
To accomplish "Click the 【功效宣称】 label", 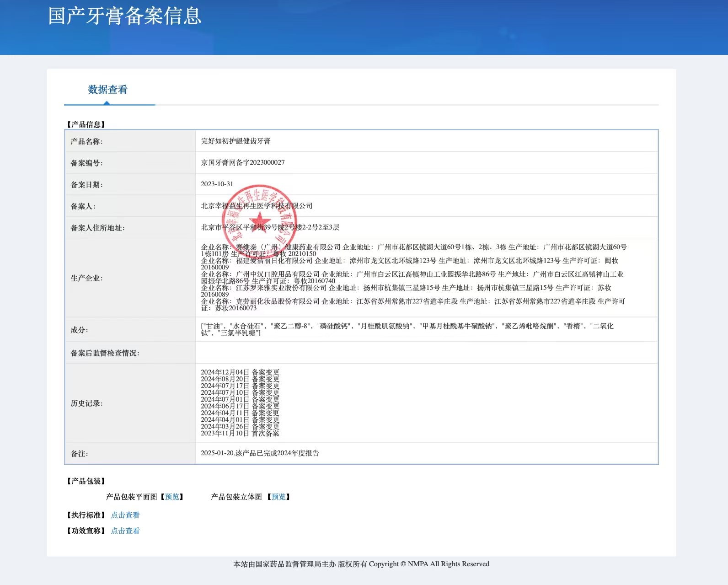I will 86,531.
